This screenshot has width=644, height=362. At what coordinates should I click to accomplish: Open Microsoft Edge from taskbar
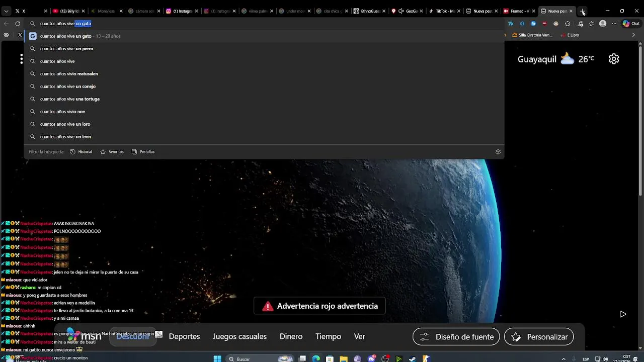316,359
